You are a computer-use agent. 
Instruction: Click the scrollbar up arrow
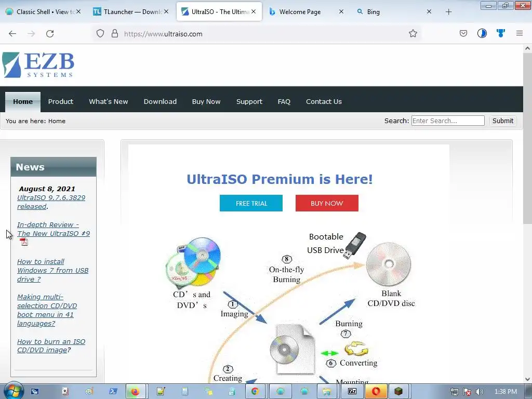[x=527, y=48]
